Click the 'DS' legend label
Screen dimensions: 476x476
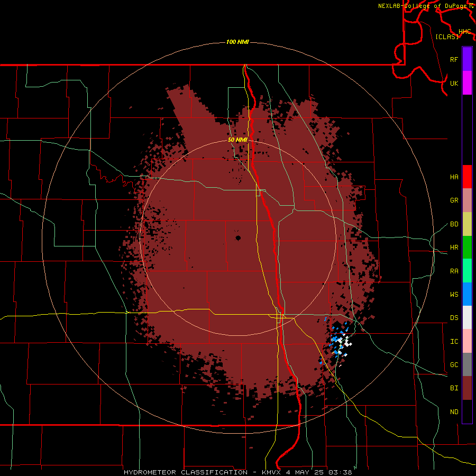(x=454, y=318)
